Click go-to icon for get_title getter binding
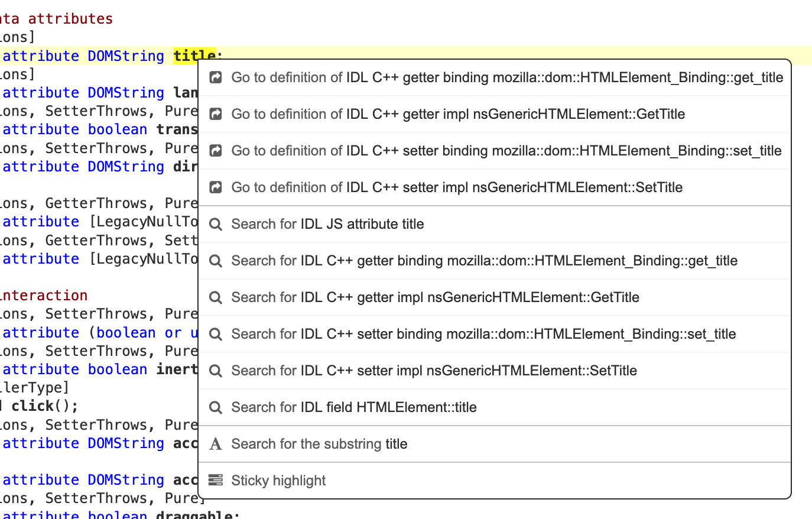812x519 pixels. tap(216, 77)
